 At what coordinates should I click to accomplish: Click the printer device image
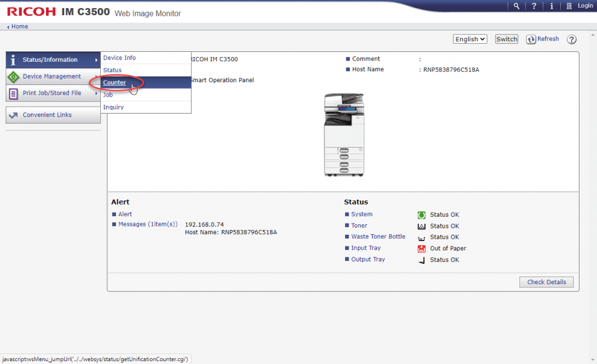point(344,135)
